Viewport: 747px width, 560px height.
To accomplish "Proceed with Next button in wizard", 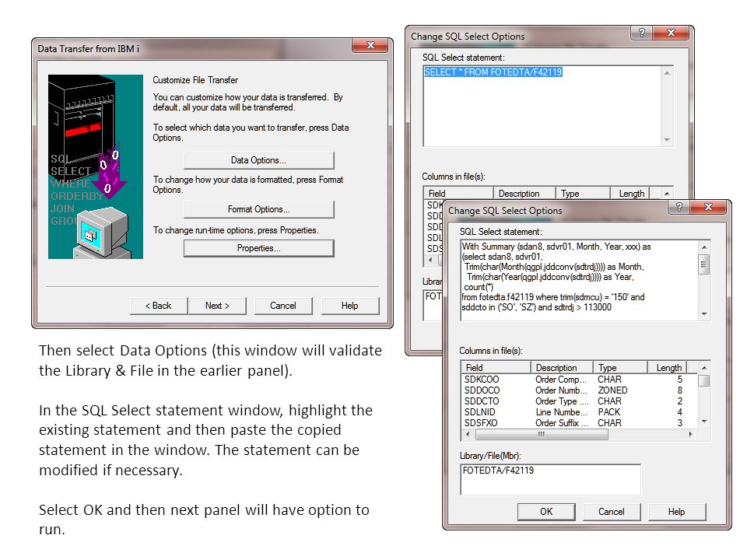I will [x=217, y=306].
